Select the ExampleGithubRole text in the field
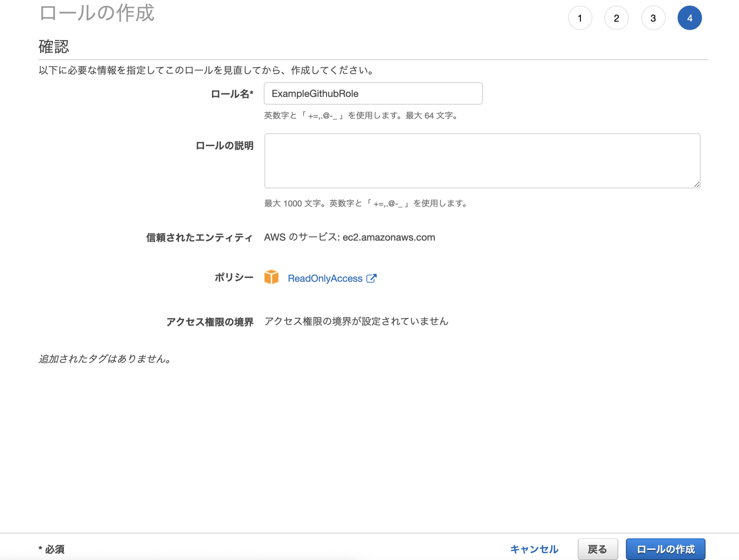Screen dimensions: 739x560 [315, 93]
